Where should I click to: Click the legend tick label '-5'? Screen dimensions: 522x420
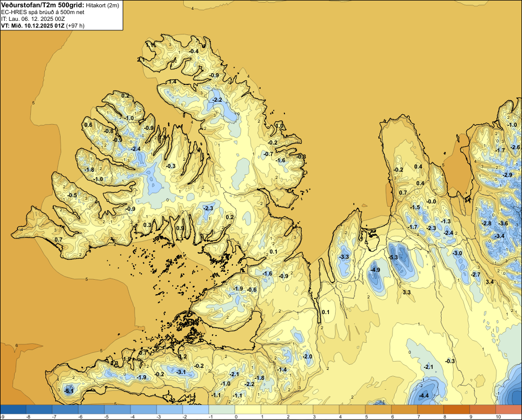click(106, 417)
